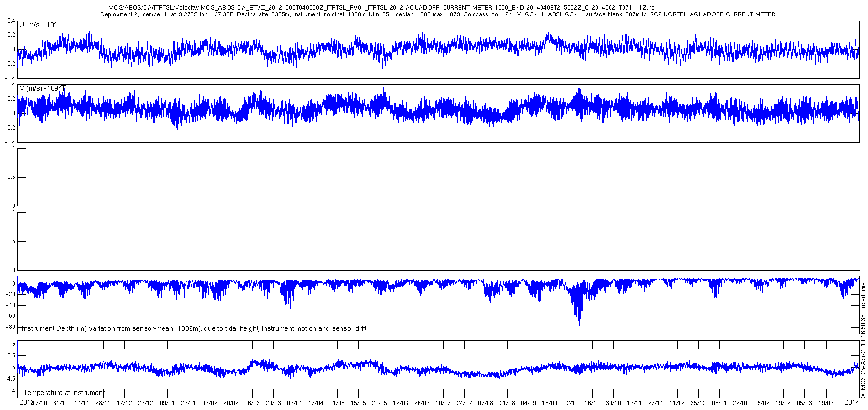Click the '-40' depth axis tick label
The image size is (868, 410).
click(x=10, y=305)
